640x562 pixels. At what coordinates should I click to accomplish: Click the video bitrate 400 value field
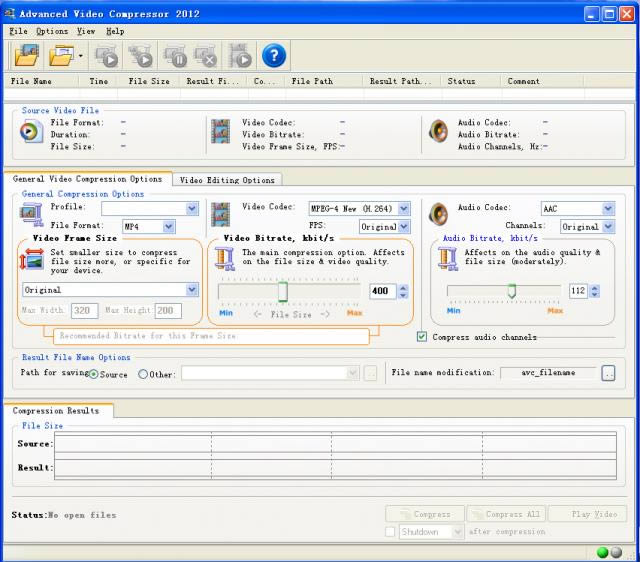click(383, 291)
